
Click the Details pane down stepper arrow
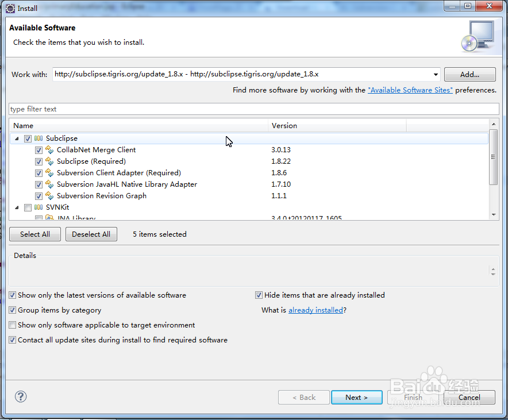(493, 274)
